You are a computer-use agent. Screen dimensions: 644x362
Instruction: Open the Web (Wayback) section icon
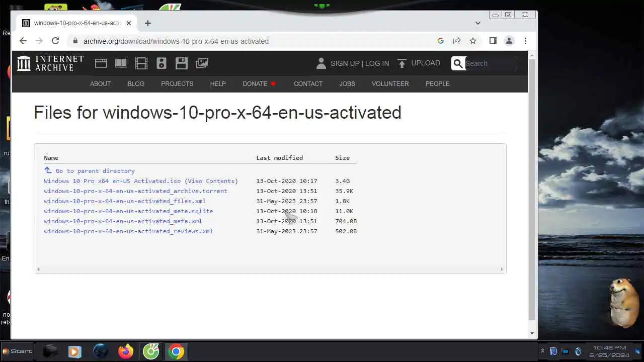tap(101, 63)
